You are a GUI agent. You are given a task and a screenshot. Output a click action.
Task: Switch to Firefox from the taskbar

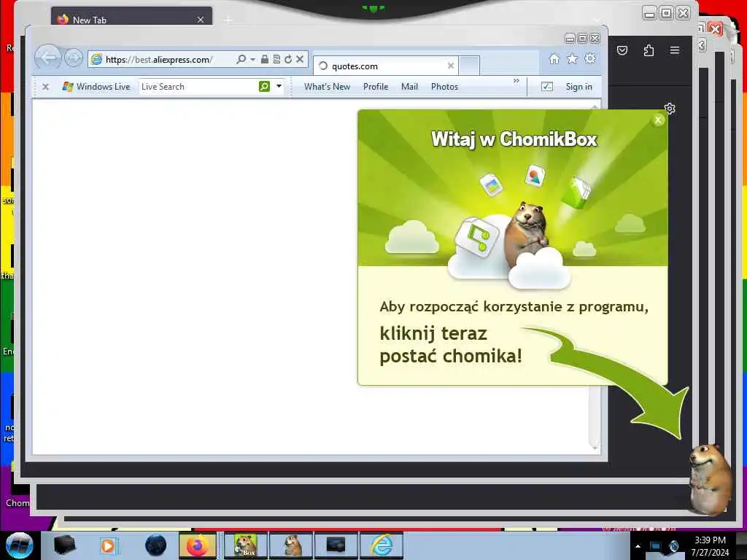pyautogui.click(x=198, y=545)
